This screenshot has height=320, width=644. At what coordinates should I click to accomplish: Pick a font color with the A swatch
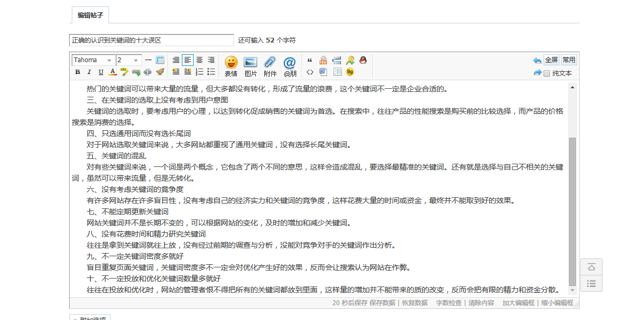pyautogui.click(x=112, y=72)
